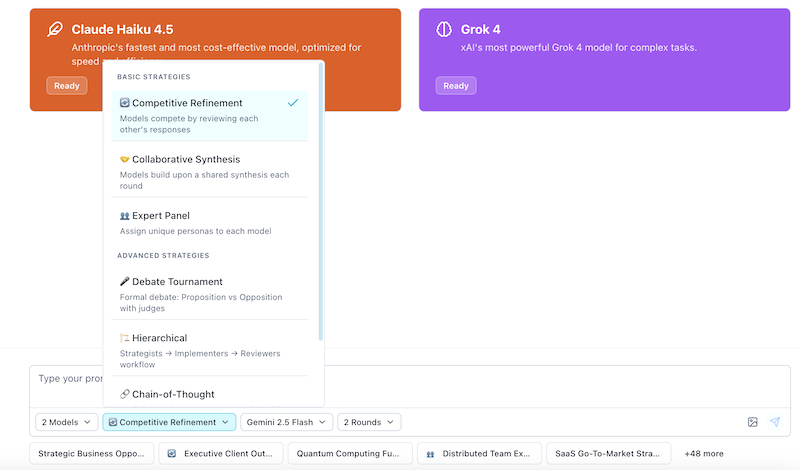This screenshot has height=470, width=800.
Task: Click the Claude Haiku 4.5 feather icon
Action: coord(55,29)
